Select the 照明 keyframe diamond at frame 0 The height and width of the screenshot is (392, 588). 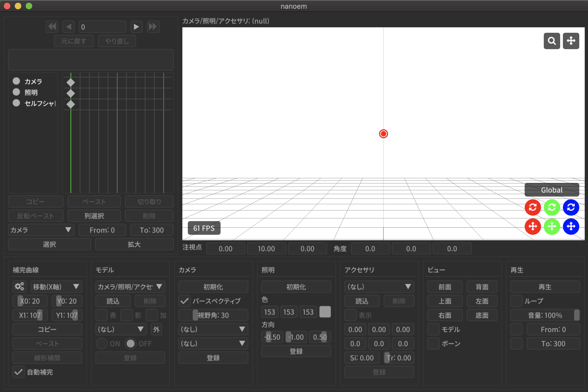point(71,93)
